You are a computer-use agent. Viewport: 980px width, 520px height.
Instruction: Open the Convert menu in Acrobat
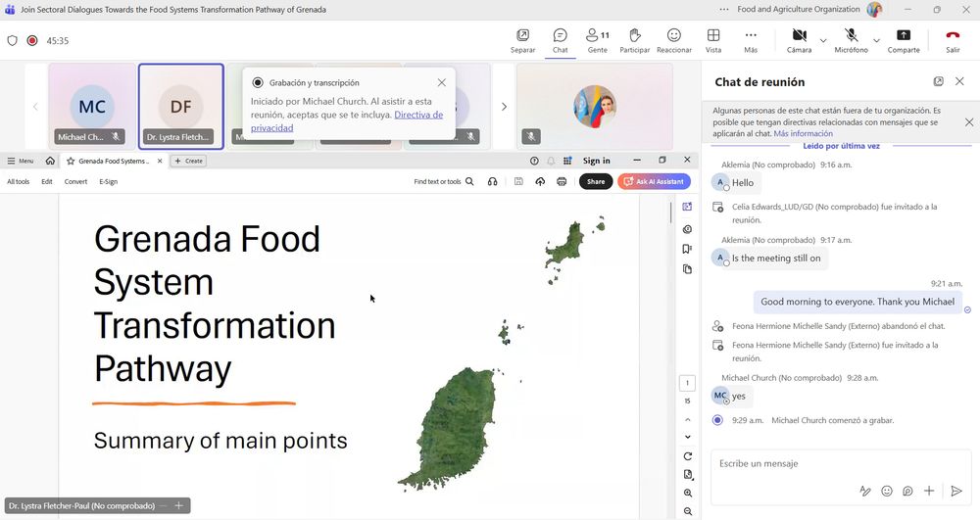point(75,181)
